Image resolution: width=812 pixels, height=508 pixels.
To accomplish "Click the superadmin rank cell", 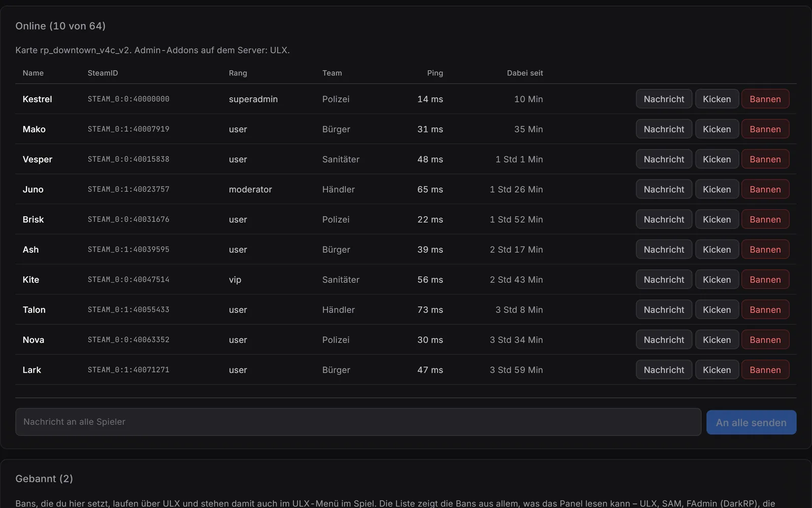I will (x=253, y=99).
